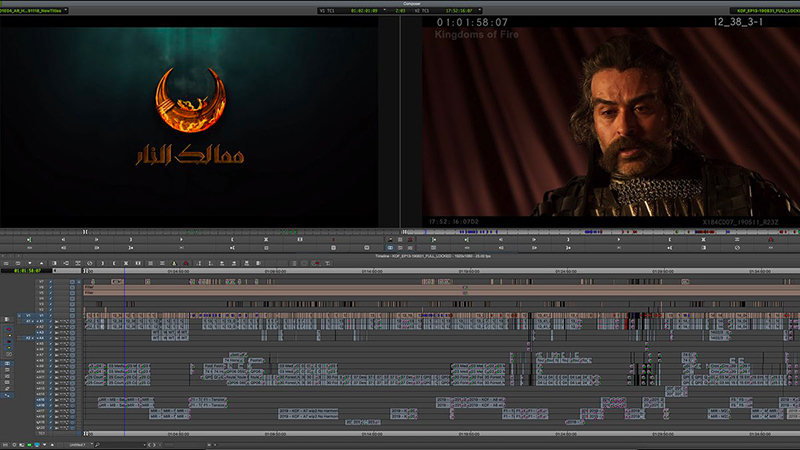Viewport: 800px width, 450px height.
Task: Click the up triangle in timeline toolbar
Action: coord(41,263)
